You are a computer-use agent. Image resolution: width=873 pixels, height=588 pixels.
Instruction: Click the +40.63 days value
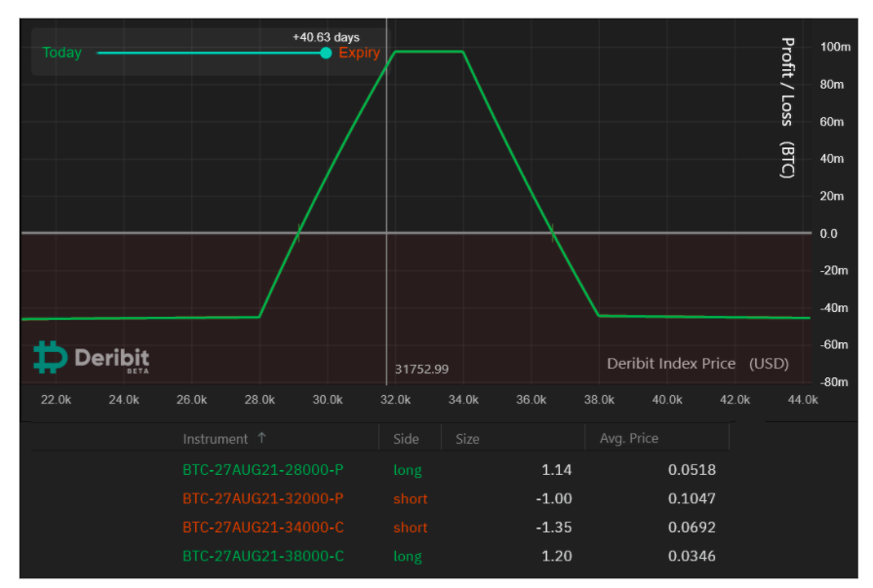[x=324, y=36]
